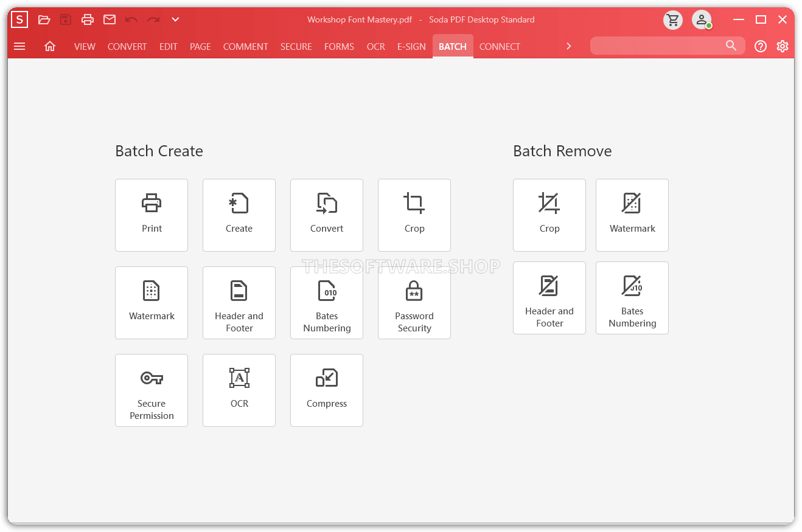Open Secure Permission batch tool
The width and height of the screenshot is (802, 532).
(x=152, y=390)
